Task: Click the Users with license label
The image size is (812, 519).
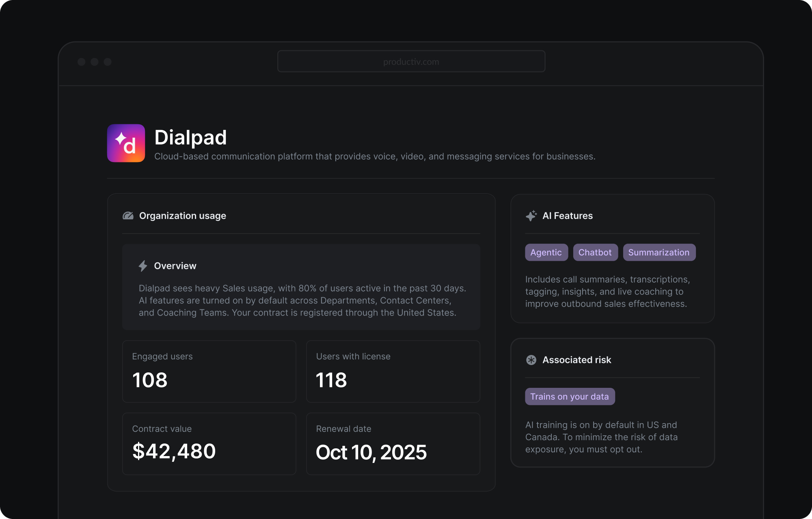Action: (353, 356)
